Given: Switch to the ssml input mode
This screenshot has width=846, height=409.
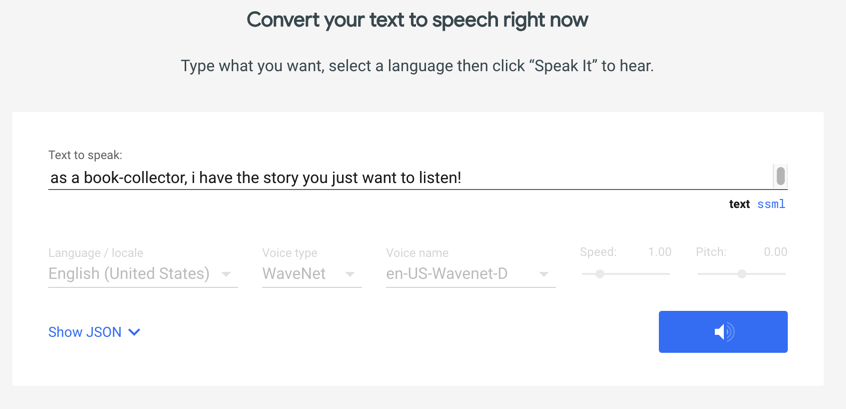Looking at the screenshot, I should pyautogui.click(x=771, y=204).
